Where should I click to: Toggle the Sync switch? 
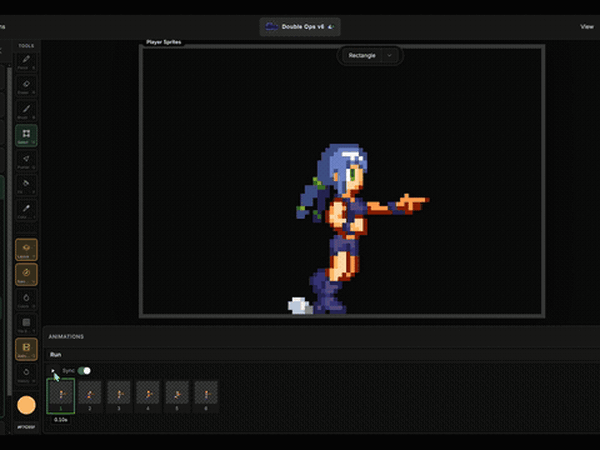(84, 370)
